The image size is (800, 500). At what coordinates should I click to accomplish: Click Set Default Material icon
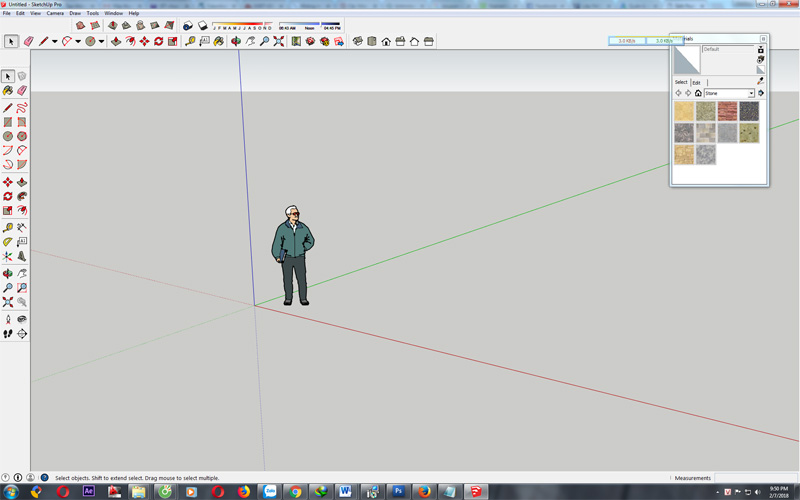tap(760, 69)
